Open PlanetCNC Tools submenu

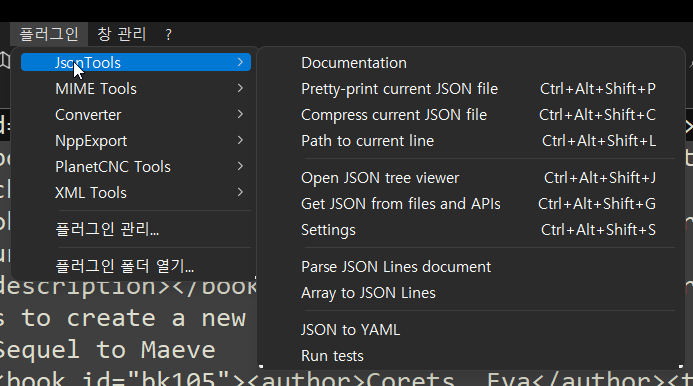coord(136,167)
